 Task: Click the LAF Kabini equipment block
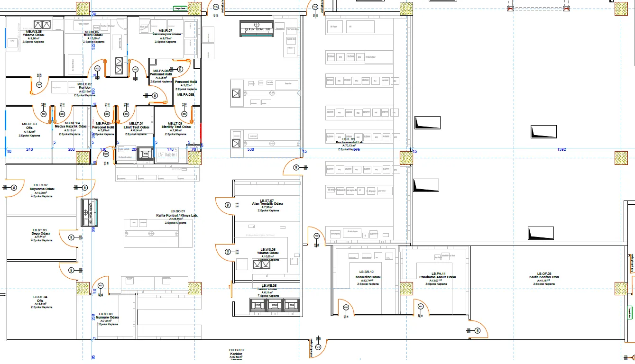[x=167, y=154]
